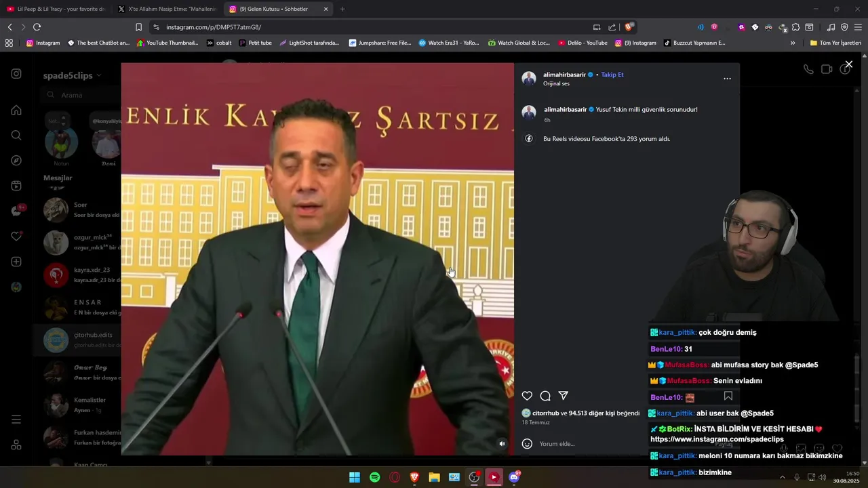Reload the current page
Image resolution: width=868 pixels, height=488 pixels.
[x=37, y=27]
